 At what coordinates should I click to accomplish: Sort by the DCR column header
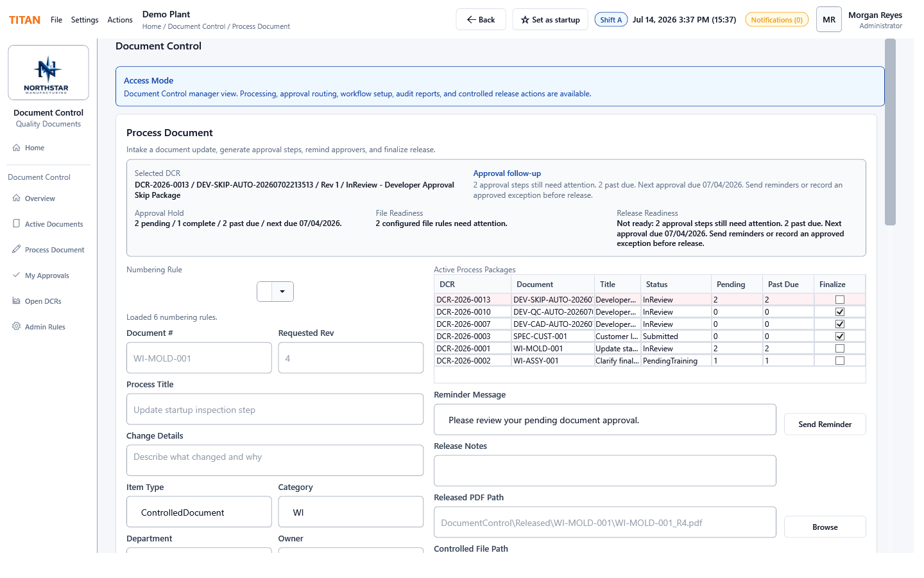pyautogui.click(x=472, y=285)
